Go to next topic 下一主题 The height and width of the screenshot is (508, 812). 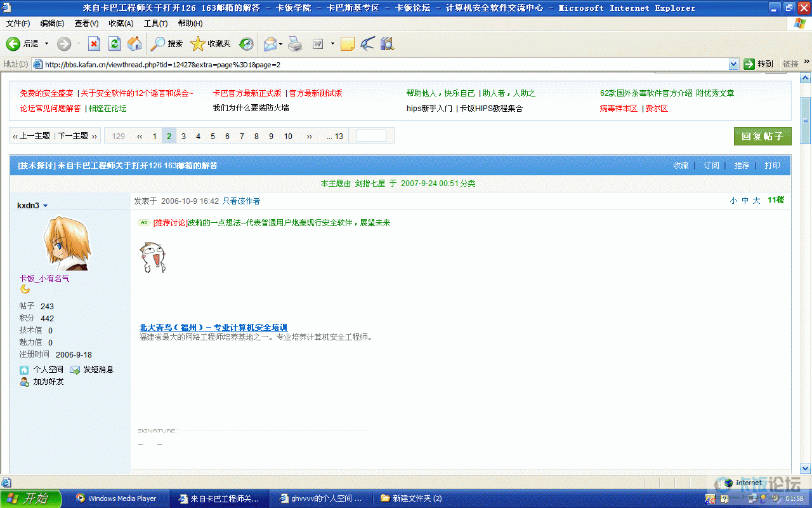click(77, 136)
